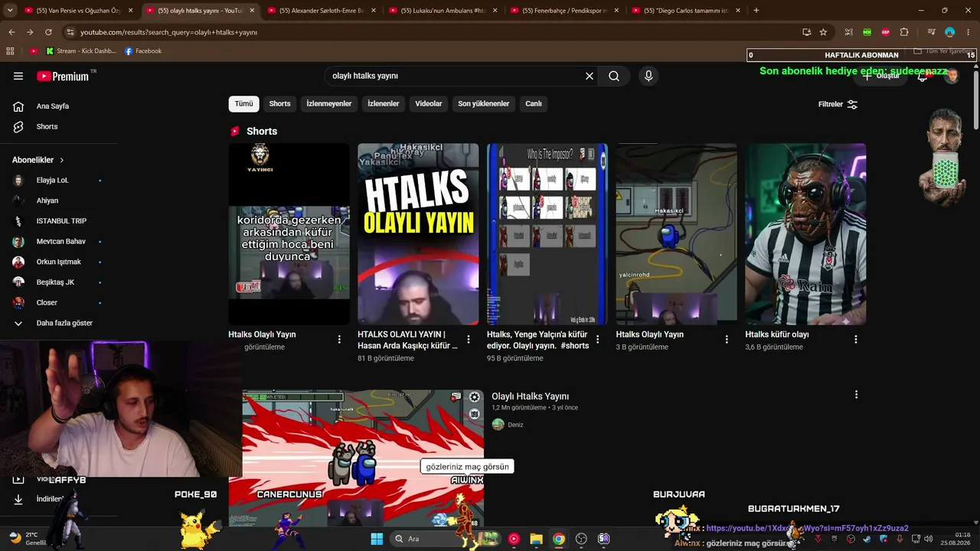Start voice search with the microphone icon
The width and height of the screenshot is (980, 551).
(x=648, y=76)
